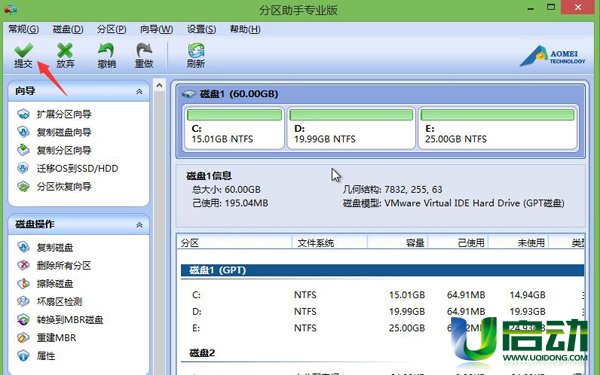600x375 pixels.
Task: Collapse the 向导 panel chevron
Action: coord(139,91)
